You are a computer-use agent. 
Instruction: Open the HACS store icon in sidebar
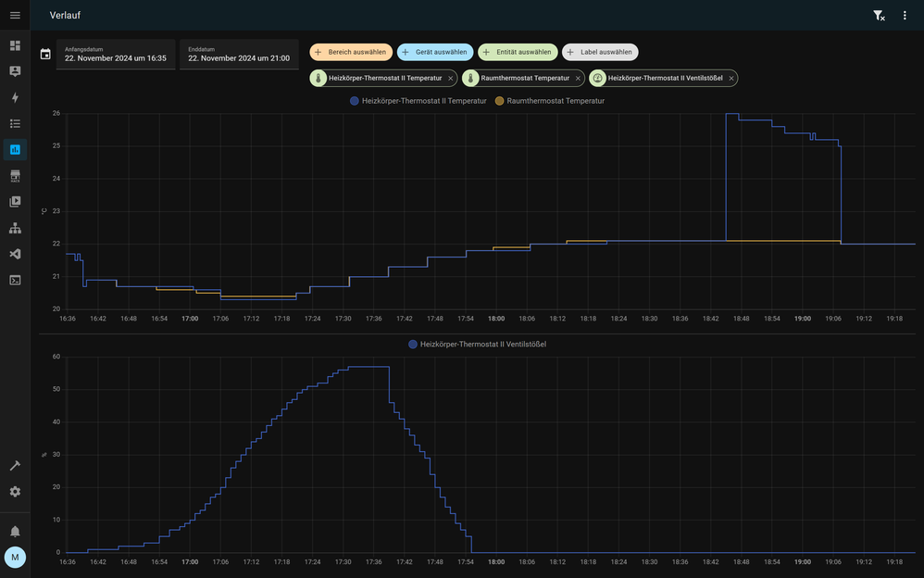click(x=15, y=175)
